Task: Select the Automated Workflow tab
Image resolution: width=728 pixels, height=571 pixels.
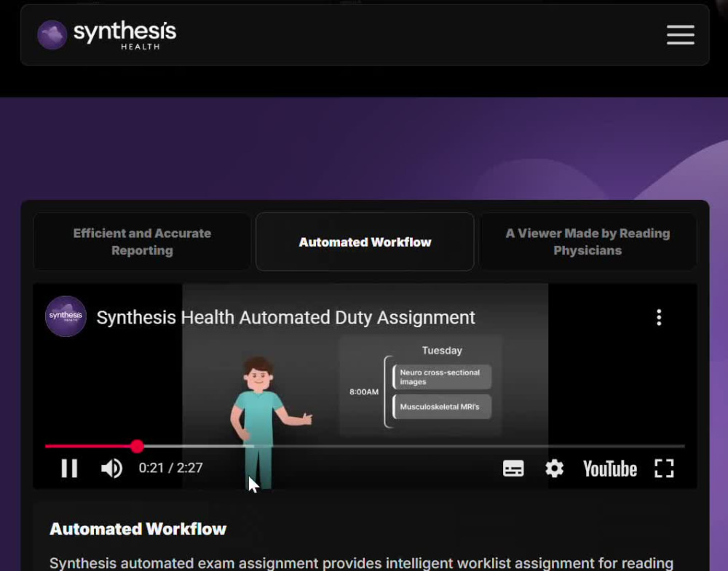Action: pos(365,241)
